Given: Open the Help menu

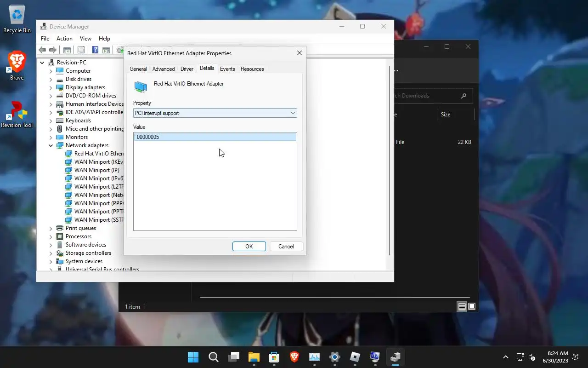Looking at the screenshot, I should [104, 39].
